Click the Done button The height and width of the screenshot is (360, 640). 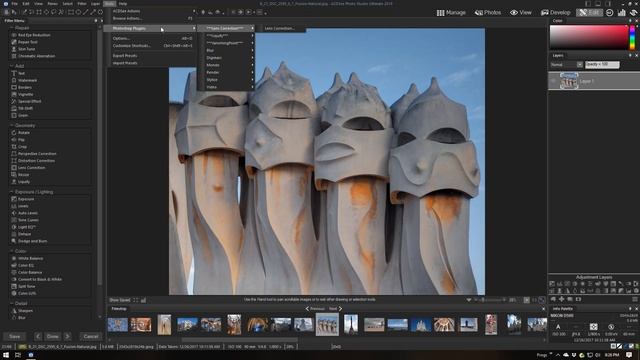[x=53, y=337]
